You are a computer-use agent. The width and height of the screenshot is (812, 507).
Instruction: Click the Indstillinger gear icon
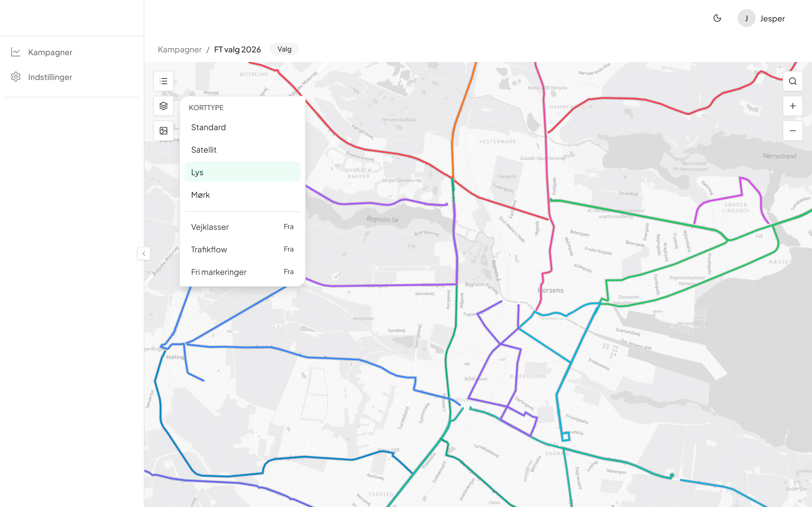[x=16, y=77]
